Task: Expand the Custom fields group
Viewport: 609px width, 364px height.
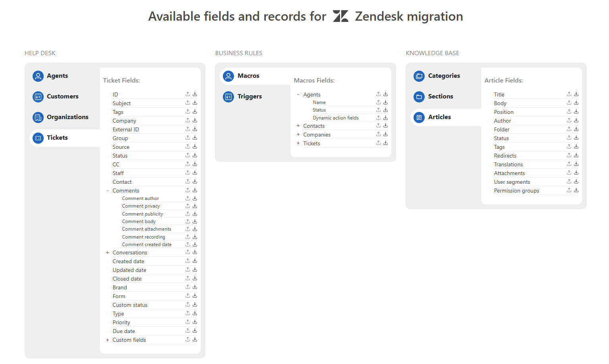Action: pos(108,340)
